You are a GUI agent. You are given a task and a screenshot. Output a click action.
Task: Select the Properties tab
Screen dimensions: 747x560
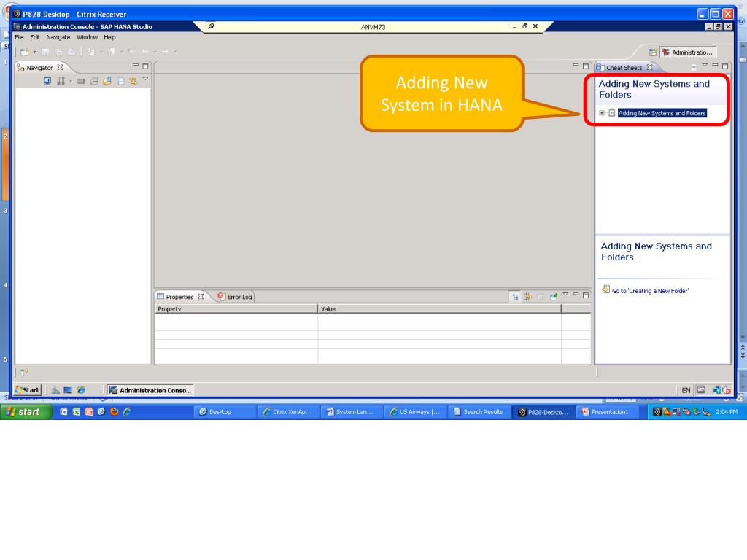179,297
